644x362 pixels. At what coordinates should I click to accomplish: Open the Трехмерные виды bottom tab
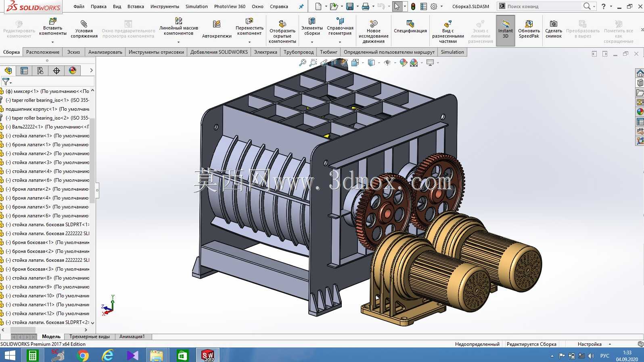click(x=90, y=337)
